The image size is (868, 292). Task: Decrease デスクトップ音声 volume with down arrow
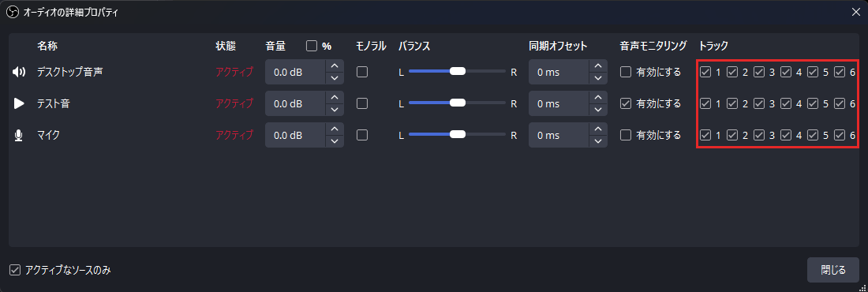335,78
